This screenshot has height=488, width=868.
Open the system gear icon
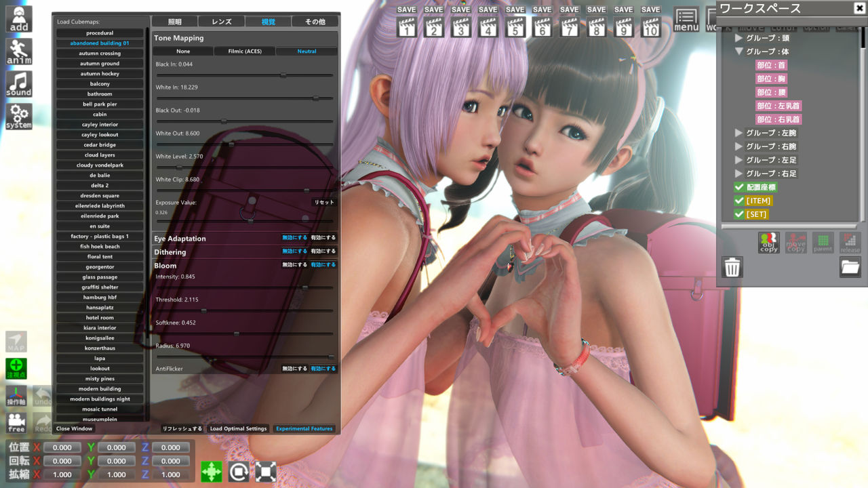(x=19, y=117)
